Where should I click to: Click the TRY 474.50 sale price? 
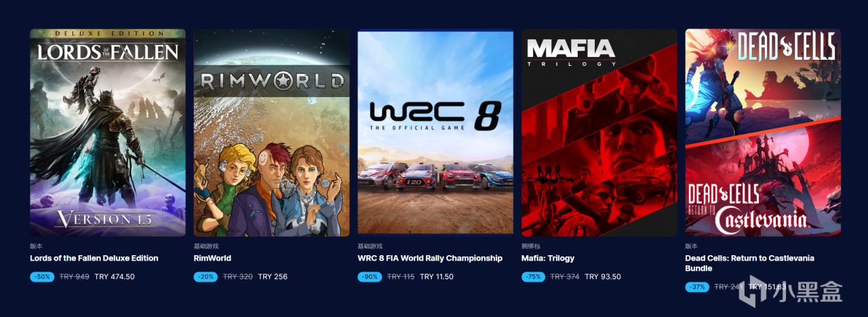(115, 277)
